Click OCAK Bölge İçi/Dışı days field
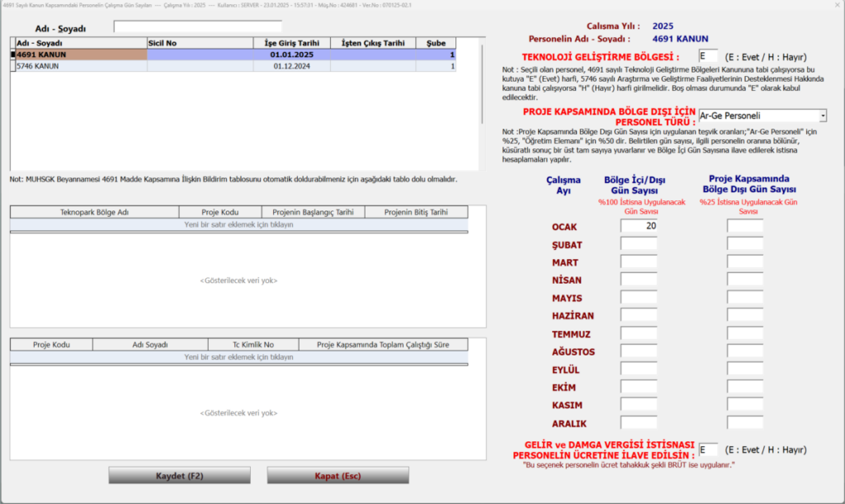The width and height of the screenshot is (845, 504). (639, 226)
